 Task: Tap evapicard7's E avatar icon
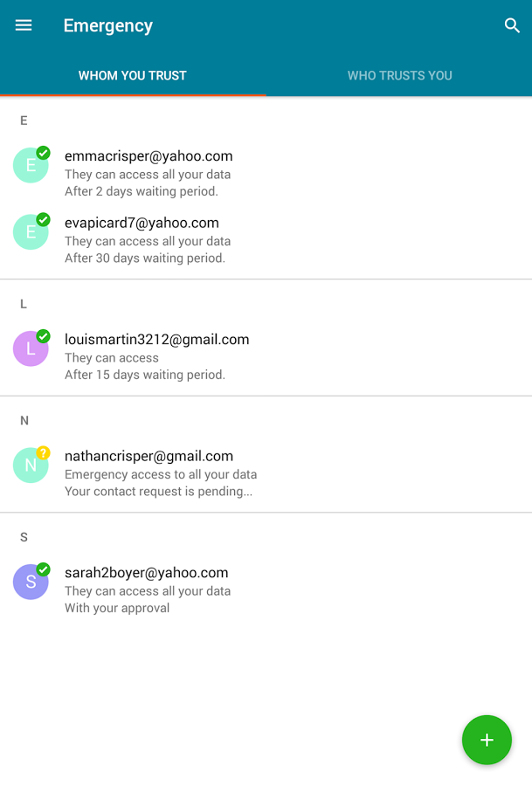[x=31, y=231]
